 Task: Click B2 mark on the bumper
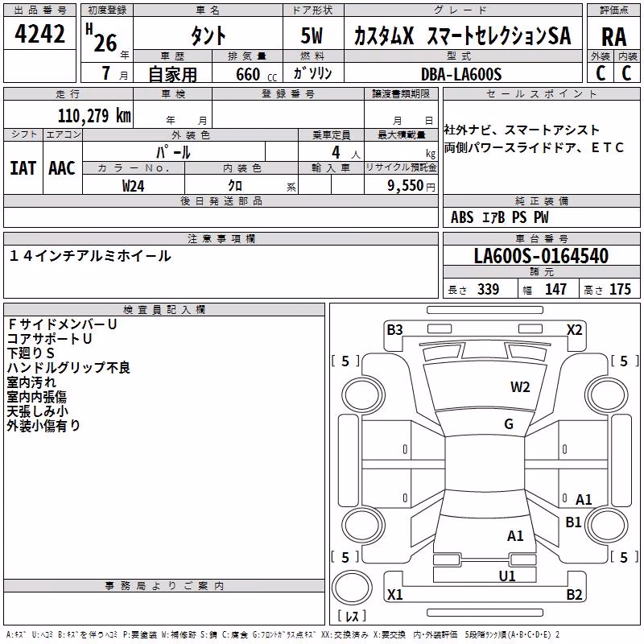[574, 594]
